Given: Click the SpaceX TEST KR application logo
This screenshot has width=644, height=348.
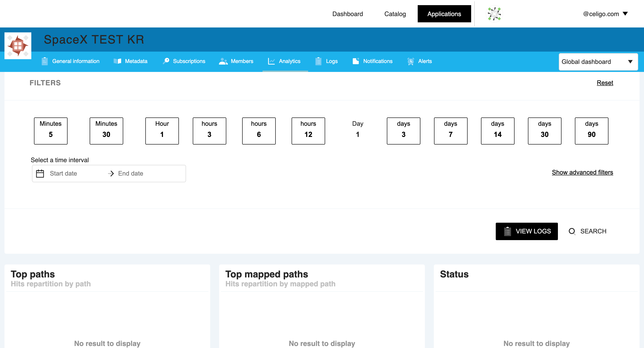Looking at the screenshot, I should pyautogui.click(x=18, y=46).
